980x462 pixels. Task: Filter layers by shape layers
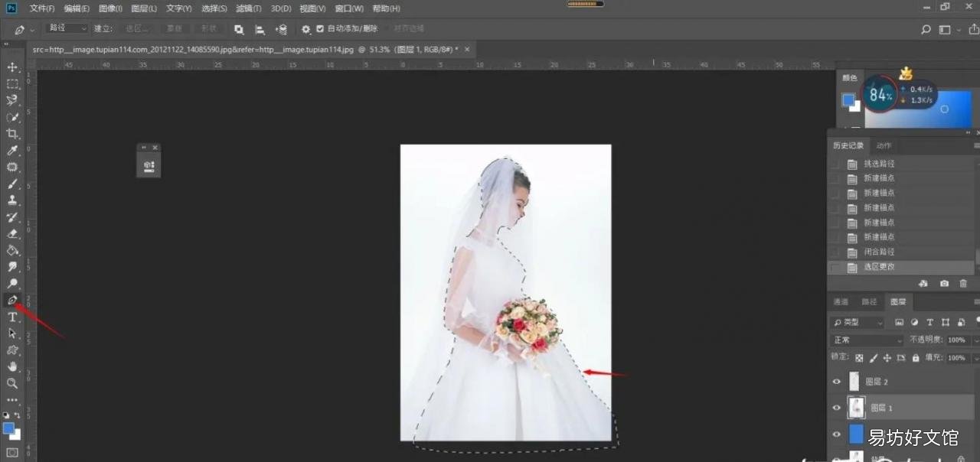(x=946, y=322)
